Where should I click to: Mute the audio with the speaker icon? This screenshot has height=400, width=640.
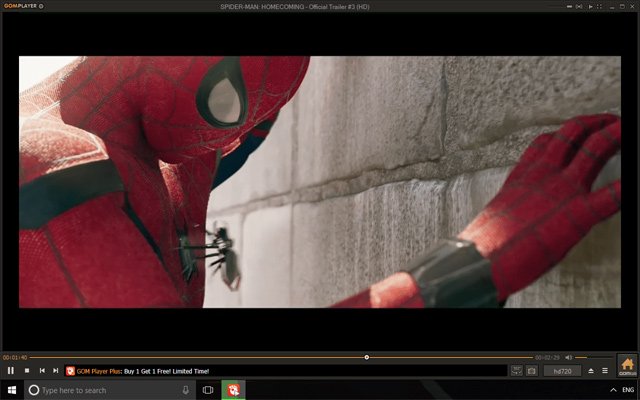click(569, 358)
